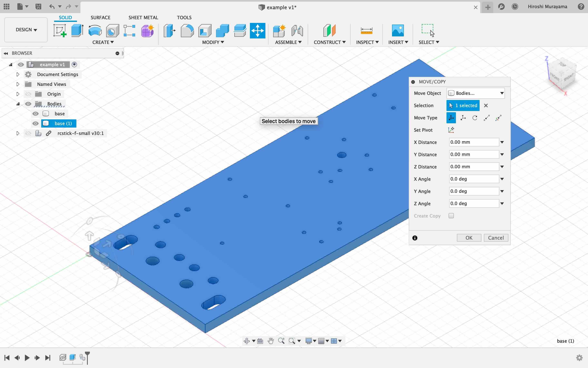The width and height of the screenshot is (588, 368).
Task: Hide the base body
Action: pyautogui.click(x=36, y=114)
